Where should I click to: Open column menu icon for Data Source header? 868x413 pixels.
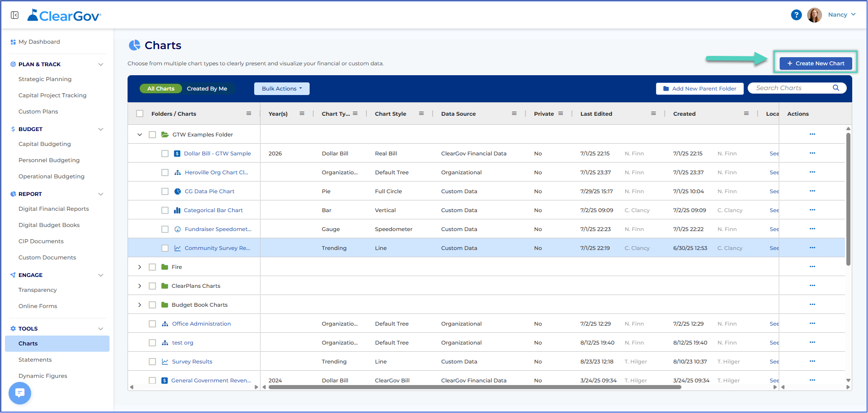click(514, 113)
